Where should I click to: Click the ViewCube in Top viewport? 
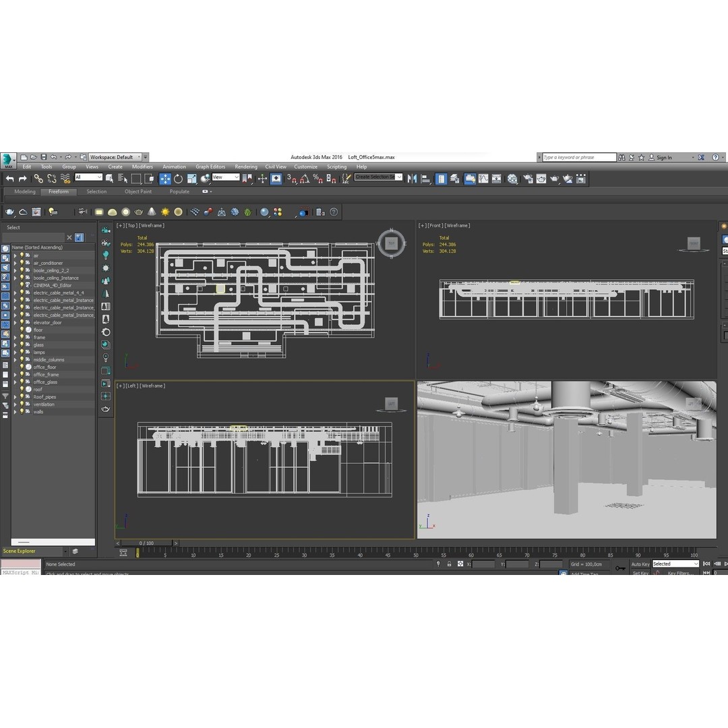(392, 243)
